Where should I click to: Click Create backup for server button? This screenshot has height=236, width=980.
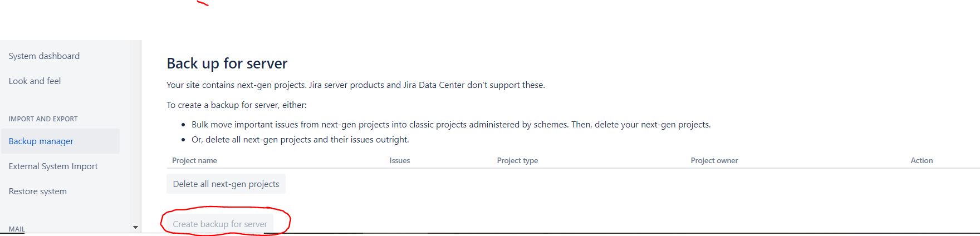pos(220,224)
